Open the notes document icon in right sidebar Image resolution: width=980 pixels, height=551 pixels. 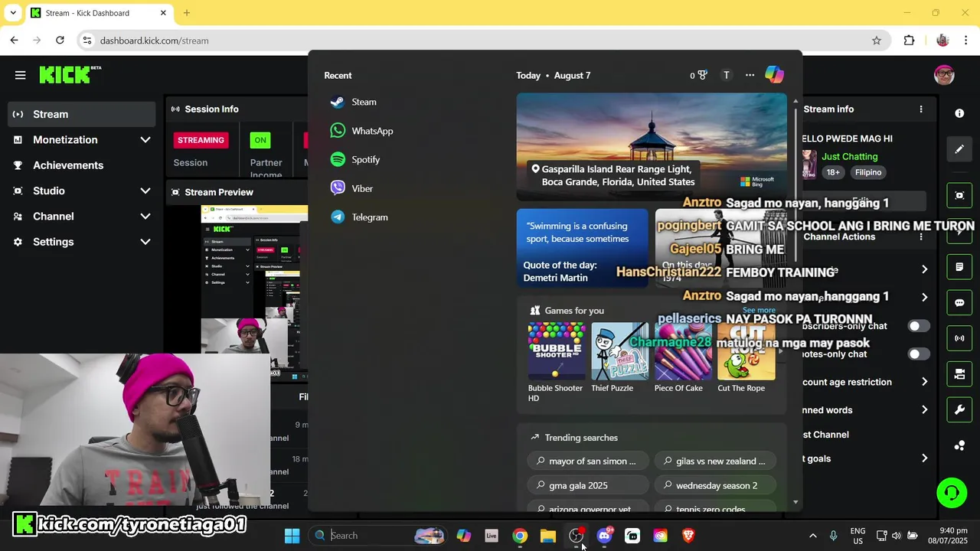click(959, 267)
